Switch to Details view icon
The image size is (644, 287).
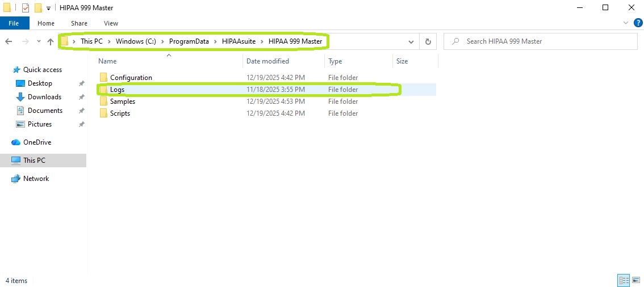pyautogui.click(x=624, y=280)
